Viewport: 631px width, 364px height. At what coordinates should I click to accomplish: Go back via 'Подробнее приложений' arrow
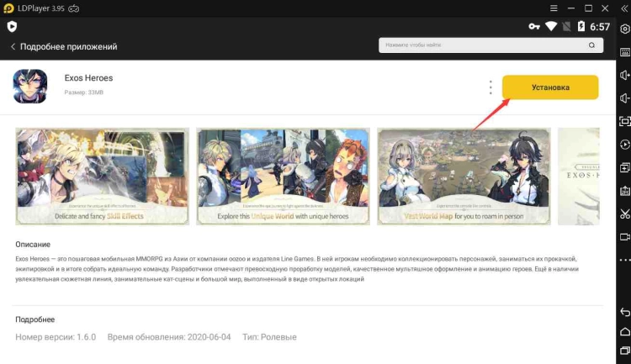point(13,46)
